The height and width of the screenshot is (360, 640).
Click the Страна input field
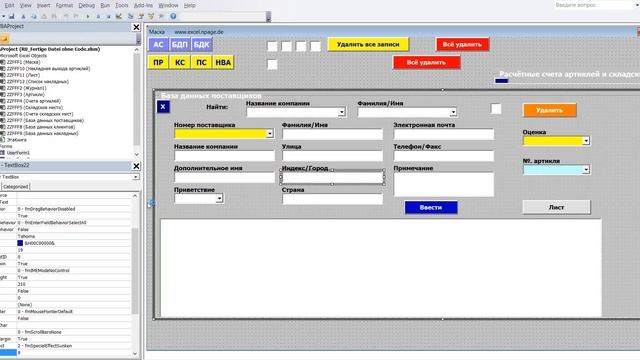pos(332,199)
